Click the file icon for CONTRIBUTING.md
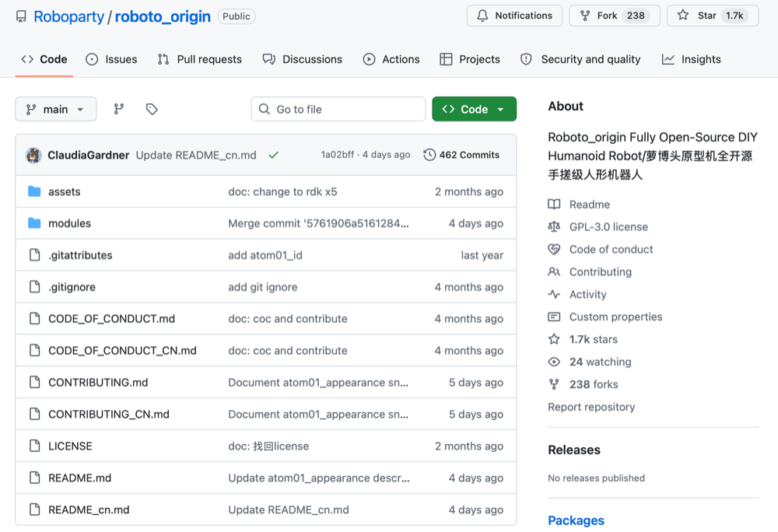Screen dimensions: 778x532 tap(35, 382)
